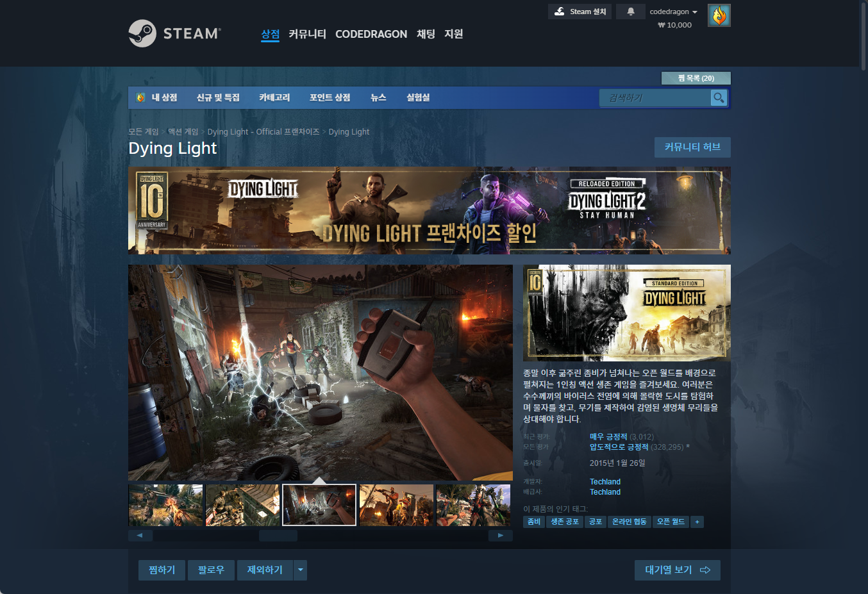
Task: Click the release date 2015년 1월 26일
Action: pyautogui.click(x=617, y=463)
